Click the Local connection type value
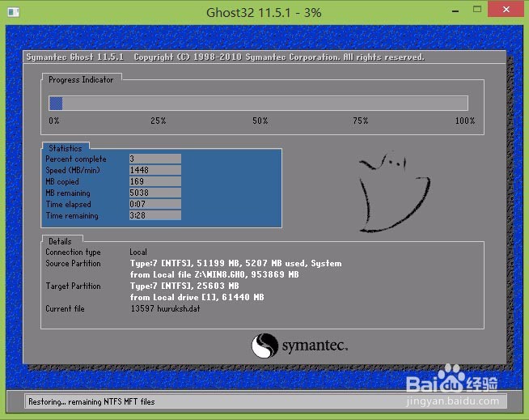 [x=138, y=252]
